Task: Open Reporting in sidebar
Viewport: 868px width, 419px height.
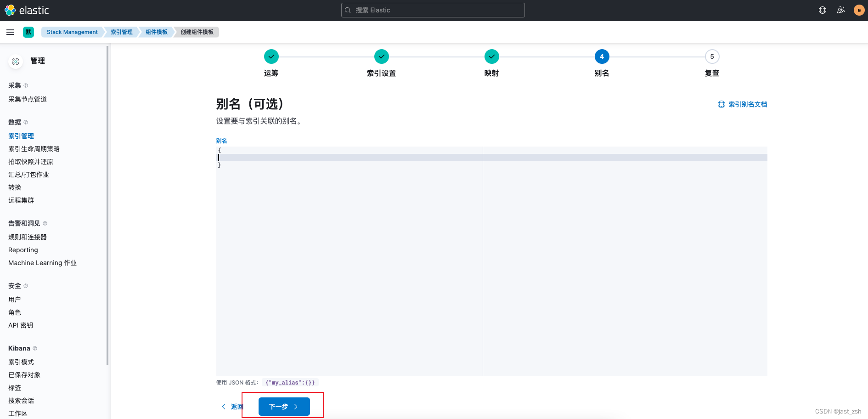Action: 23,250
